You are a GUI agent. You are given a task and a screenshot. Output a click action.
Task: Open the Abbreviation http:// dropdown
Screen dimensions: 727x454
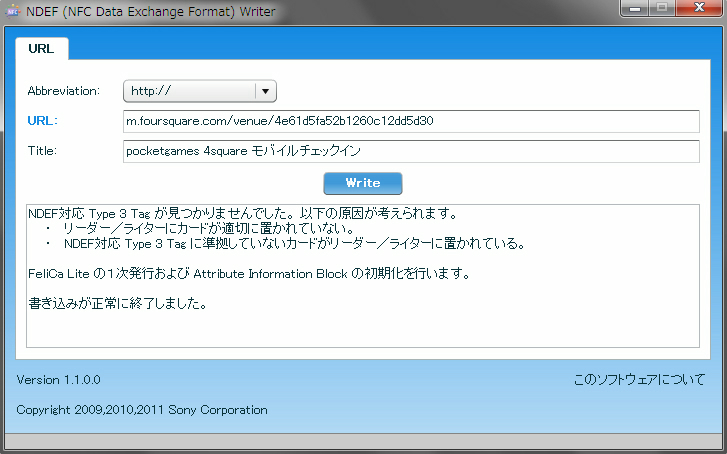[200, 91]
